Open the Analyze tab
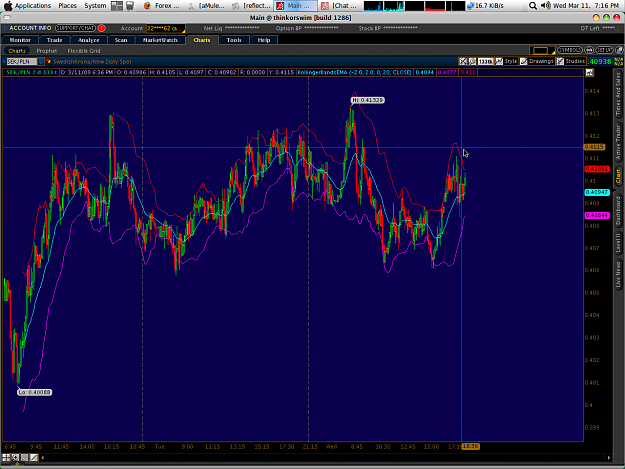 88,40
